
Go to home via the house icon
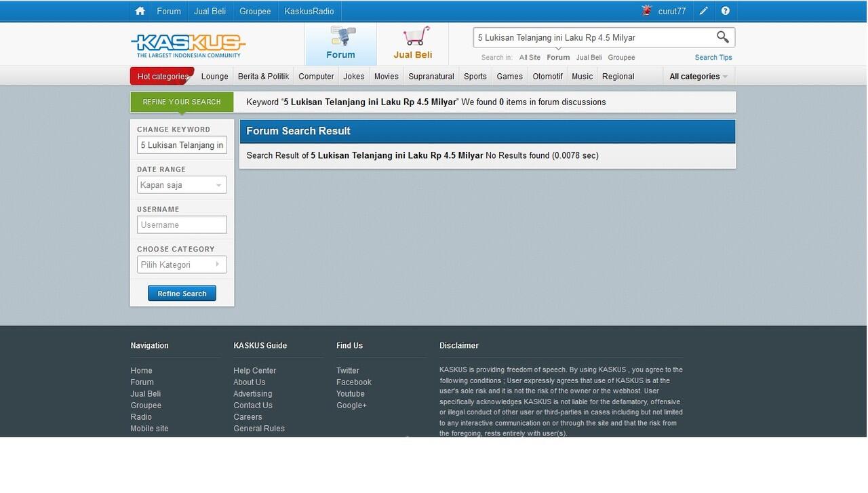[140, 11]
